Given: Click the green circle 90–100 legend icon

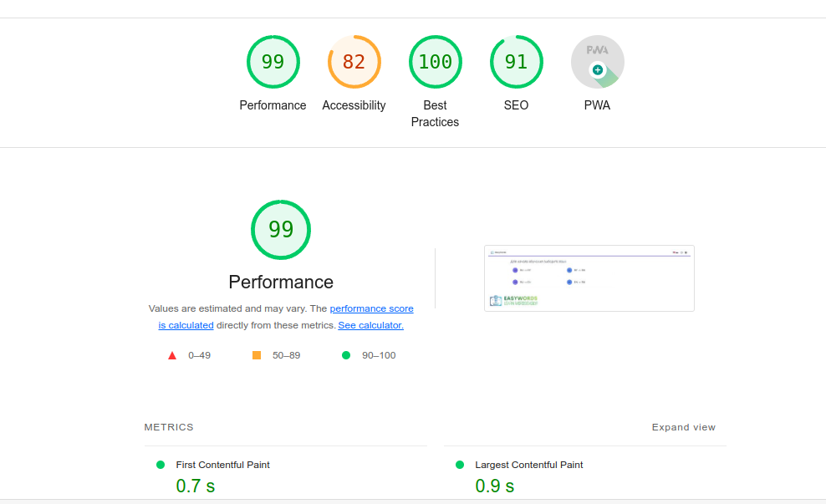Looking at the screenshot, I should [x=346, y=355].
